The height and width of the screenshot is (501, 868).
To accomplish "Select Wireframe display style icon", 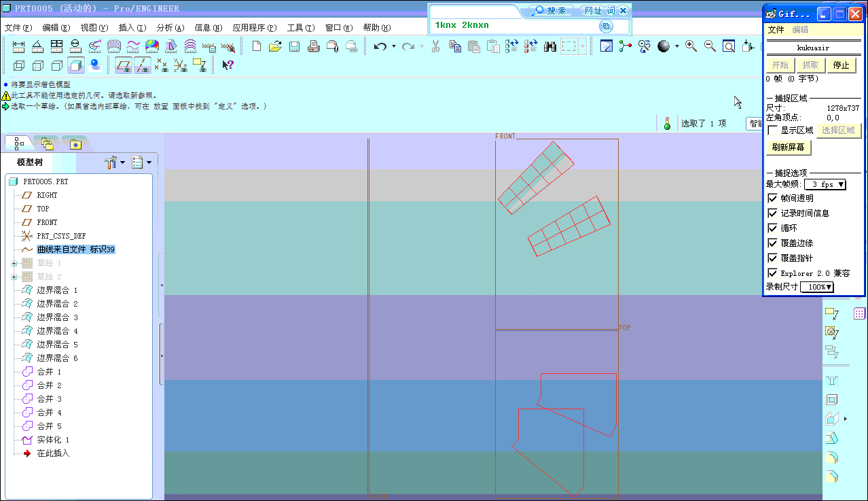I will pyautogui.click(x=19, y=65).
